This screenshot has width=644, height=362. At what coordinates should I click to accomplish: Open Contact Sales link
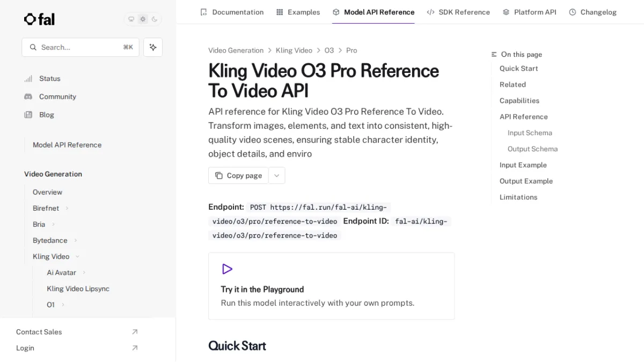click(39, 332)
